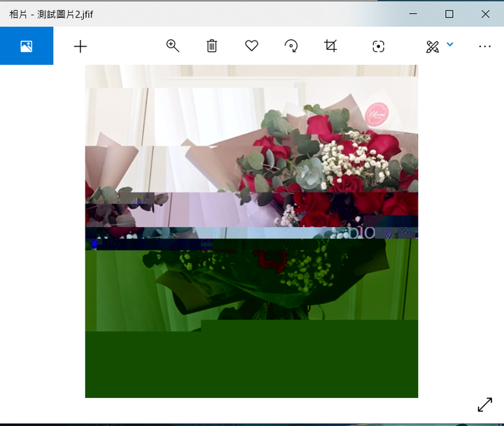Toggle the heart favorite icon
The image size is (504, 426).
coord(251,46)
